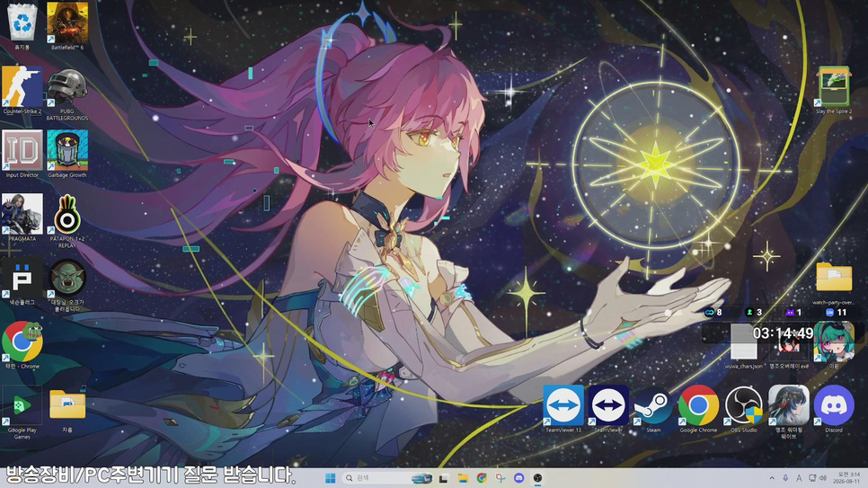The height and width of the screenshot is (488, 868).
Task: Click the taskbar search box
Action: click(389, 478)
